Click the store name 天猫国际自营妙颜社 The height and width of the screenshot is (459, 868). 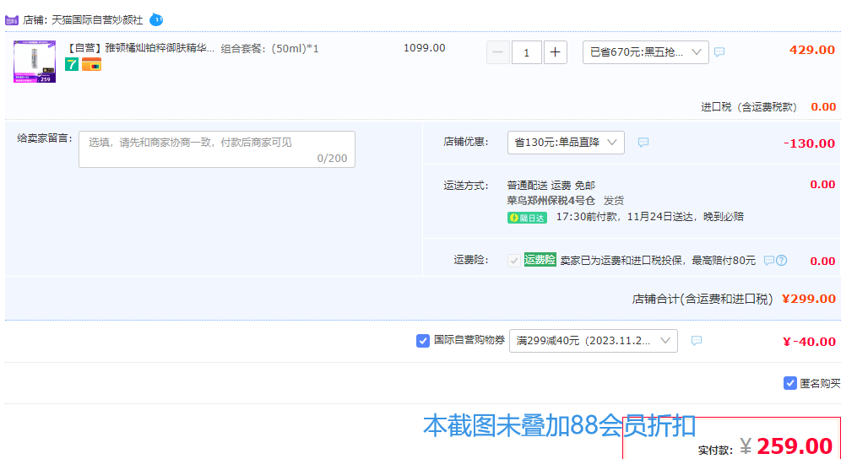click(97, 20)
